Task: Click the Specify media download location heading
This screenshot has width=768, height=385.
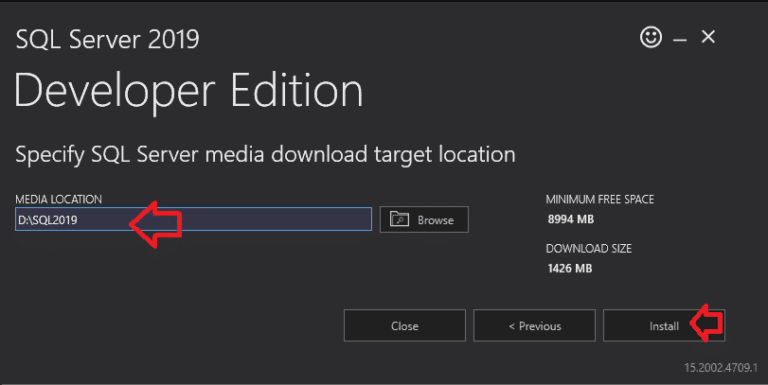Action: click(x=265, y=155)
